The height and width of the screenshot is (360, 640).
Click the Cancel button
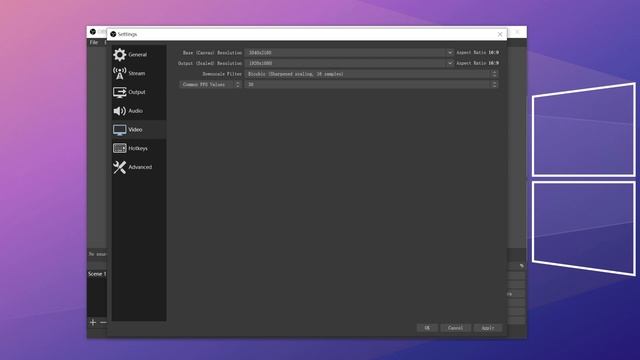click(x=456, y=328)
